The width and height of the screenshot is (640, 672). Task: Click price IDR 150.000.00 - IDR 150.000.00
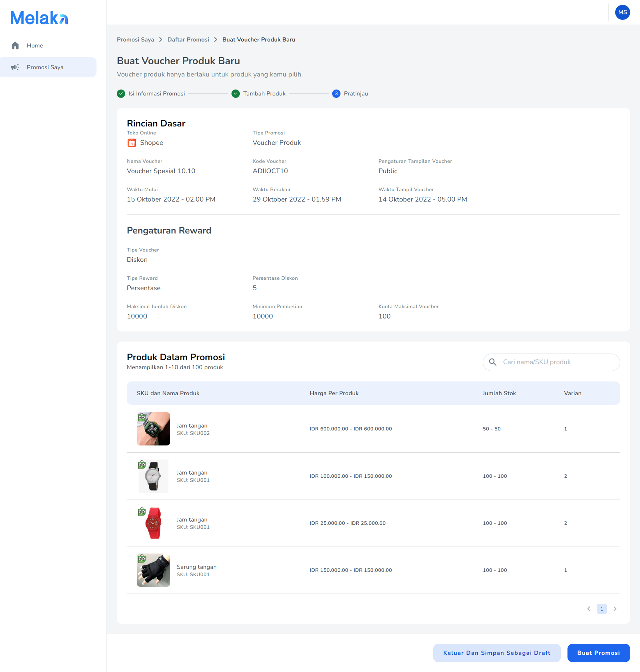click(x=351, y=570)
